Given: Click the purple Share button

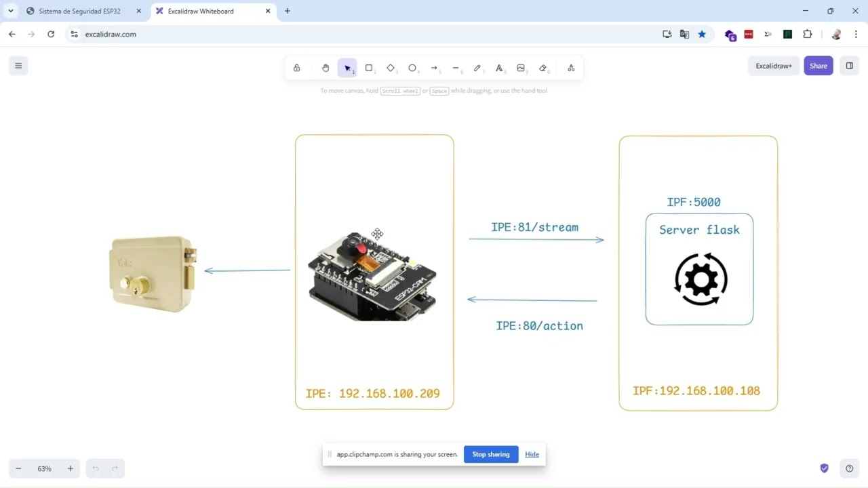Looking at the screenshot, I should pos(818,66).
